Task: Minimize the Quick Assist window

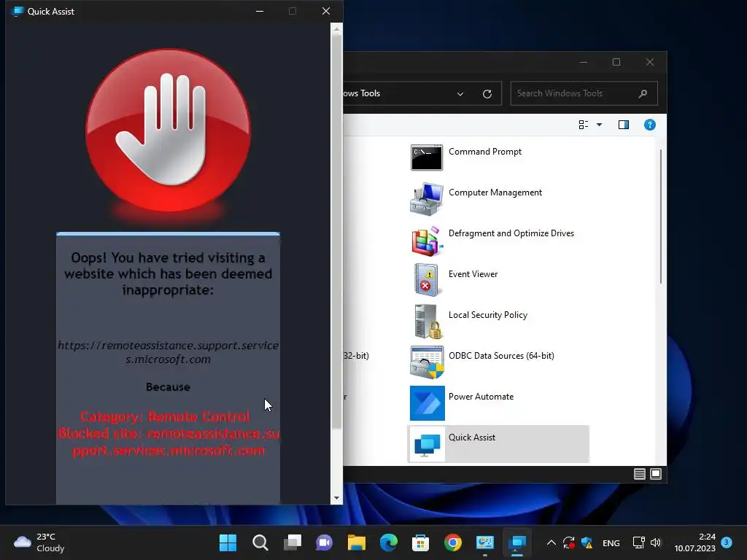Action: pyautogui.click(x=260, y=11)
